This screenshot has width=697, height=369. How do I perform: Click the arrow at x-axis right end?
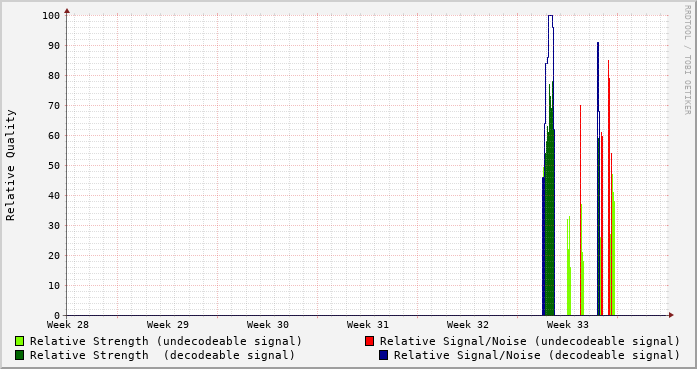coord(671,315)
